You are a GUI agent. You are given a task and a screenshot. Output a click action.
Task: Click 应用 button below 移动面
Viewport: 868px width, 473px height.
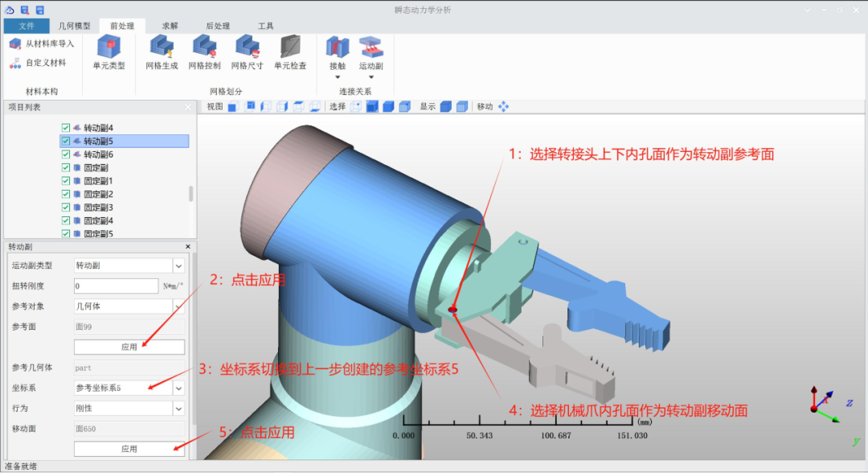[x=129, y=449]
